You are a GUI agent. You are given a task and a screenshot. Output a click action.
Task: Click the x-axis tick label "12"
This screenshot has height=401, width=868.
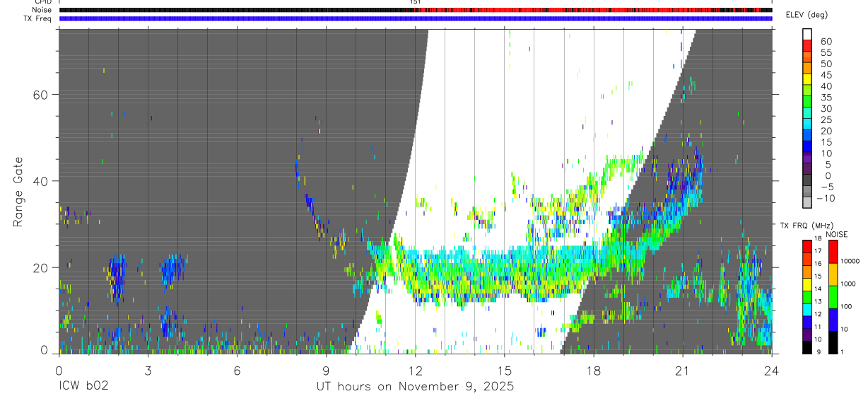415,371
